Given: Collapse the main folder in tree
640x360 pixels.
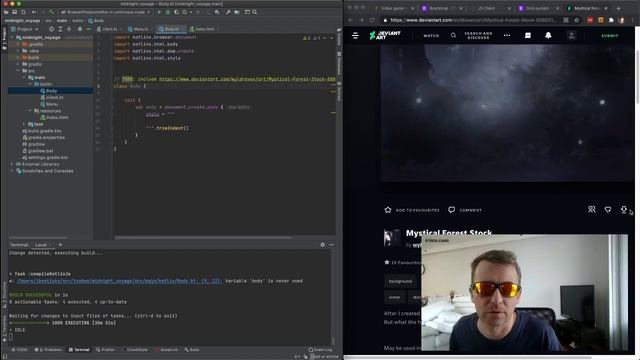Looking at the screenshot, I should tap(24, 77).
